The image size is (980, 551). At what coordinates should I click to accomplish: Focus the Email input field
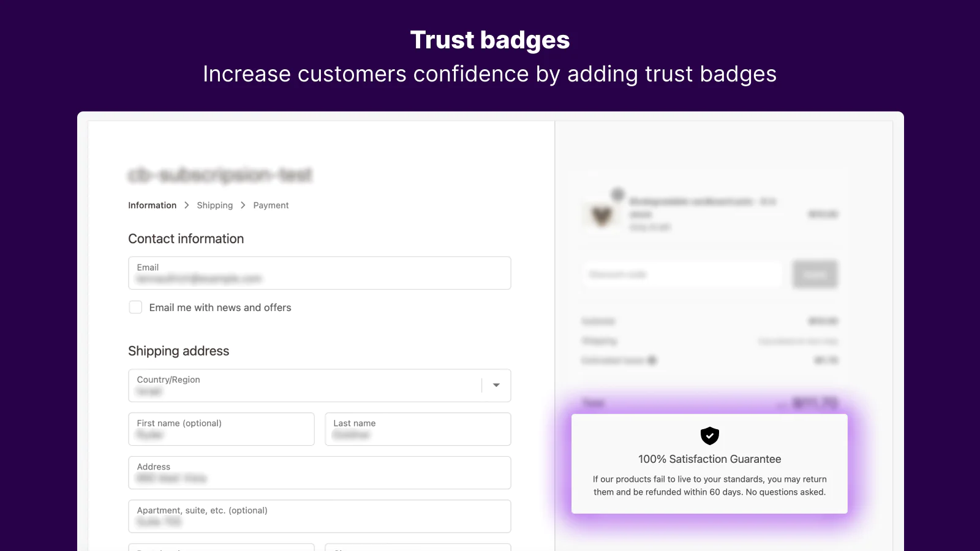click(x=319, y=273)
